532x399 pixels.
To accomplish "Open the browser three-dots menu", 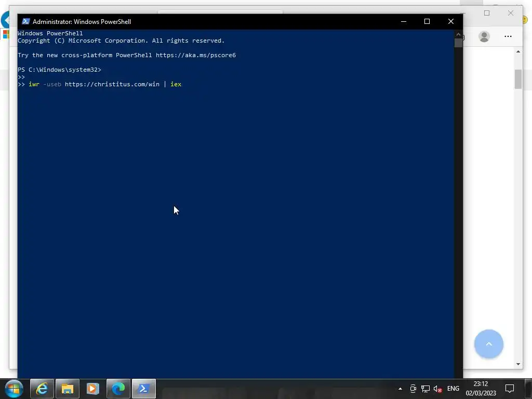I will click(x=508, y=36).
